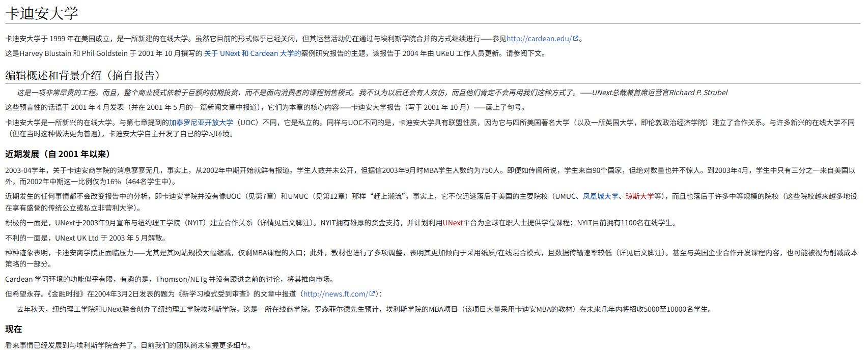Click the heading 编辑概述和背景介绍（摘自报告）
868x354 pixels.
click(82, 75)
